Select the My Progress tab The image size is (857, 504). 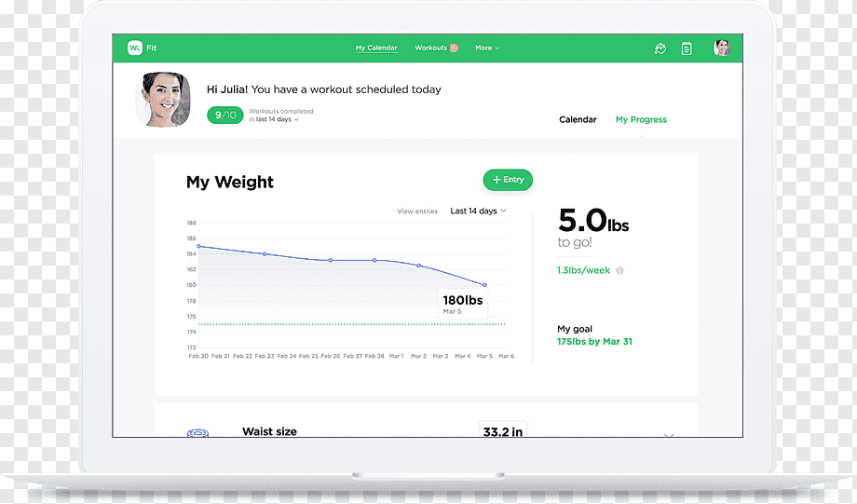tap(641, 120)
